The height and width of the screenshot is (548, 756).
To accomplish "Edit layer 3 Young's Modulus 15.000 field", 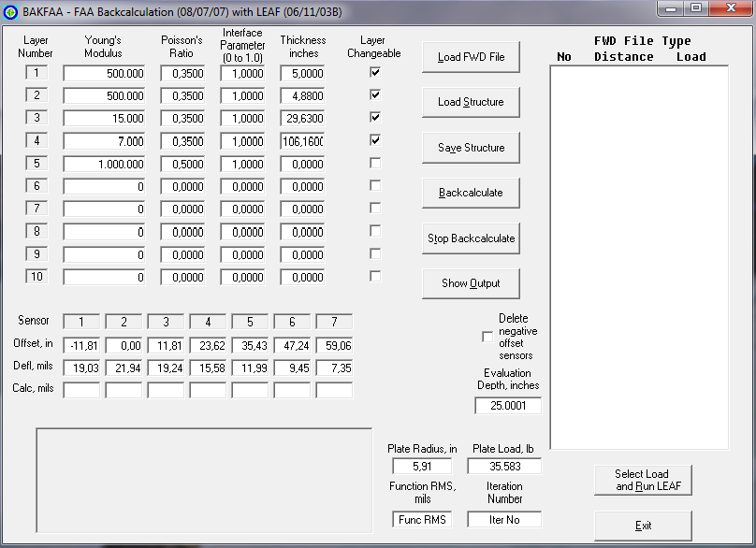I will click(104, 119).
